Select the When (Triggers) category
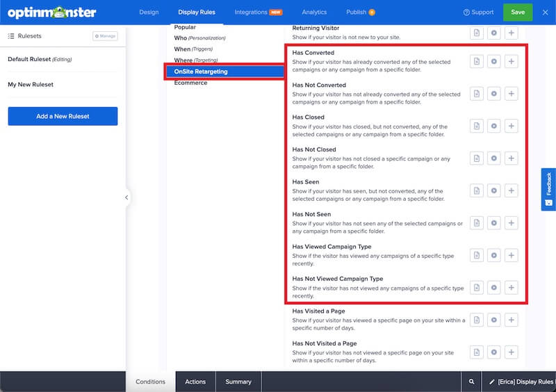The height and width of the screenshot is (392, 556). (193, 49)
